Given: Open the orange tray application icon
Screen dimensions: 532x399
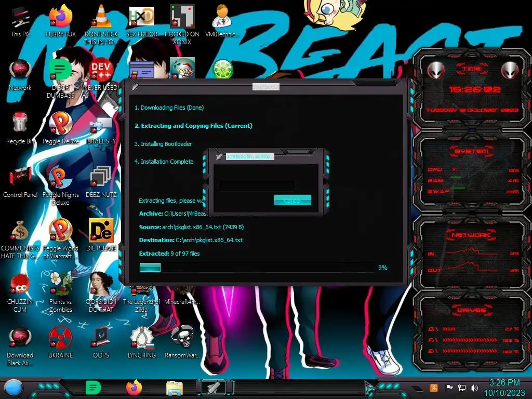Looking at the screenshot, I should coord(433,388).
